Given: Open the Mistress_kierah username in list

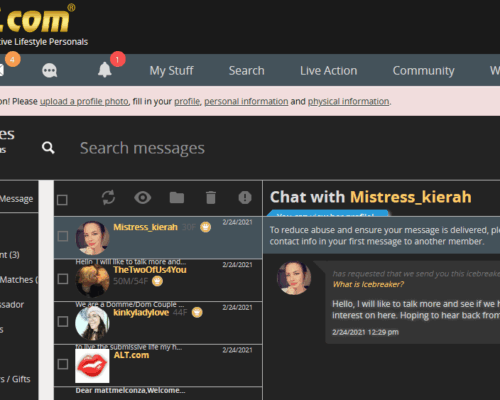Looking at the screenshot, I should (x=145, y=227).
